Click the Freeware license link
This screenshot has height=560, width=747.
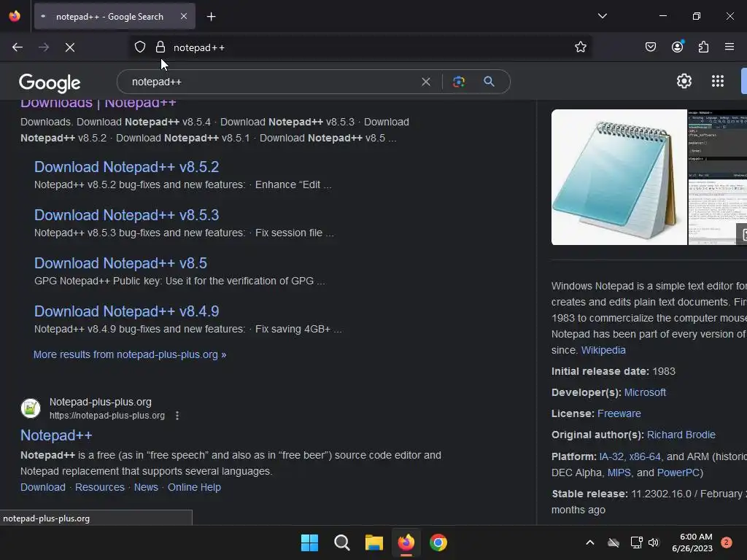(x=619, y=414)
